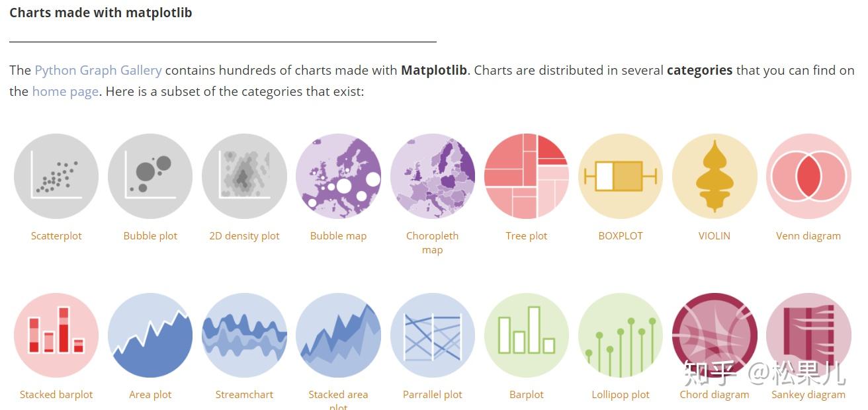Select the Bubble plot circle icon
The height and width of the screenshot is (410, 868).
tap(150, 177)
